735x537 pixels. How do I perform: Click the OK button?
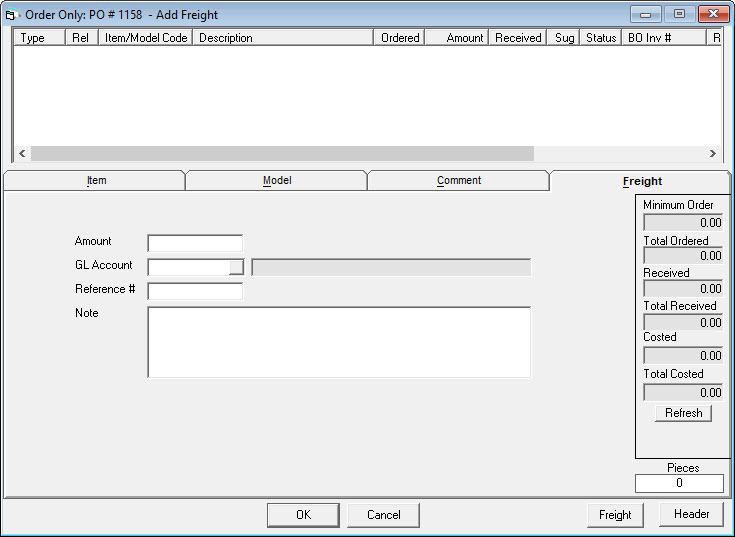[303, 515]
